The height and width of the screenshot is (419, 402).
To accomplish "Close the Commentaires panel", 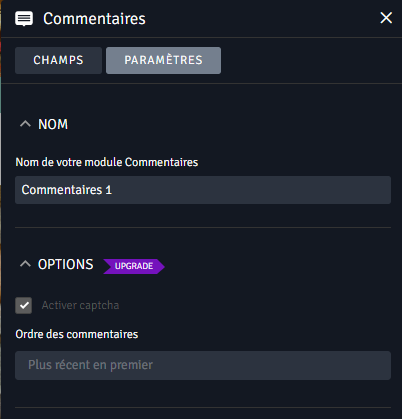I will coord(386,18).
